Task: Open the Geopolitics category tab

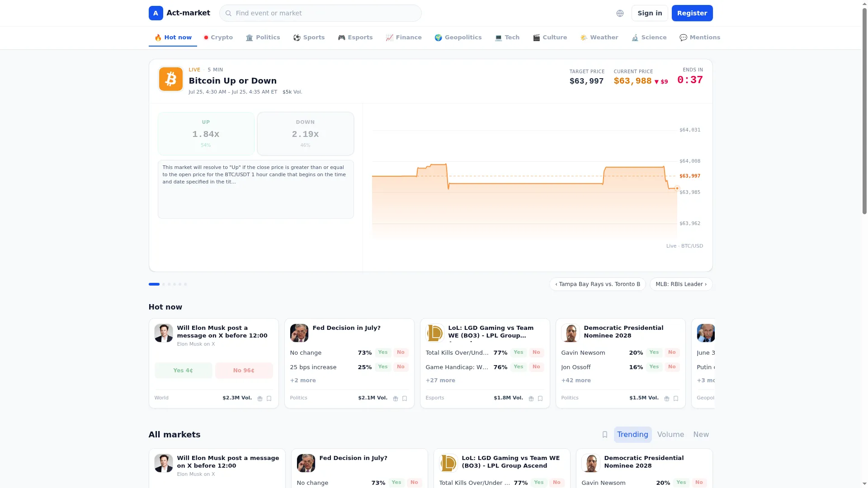Action: 458,38
